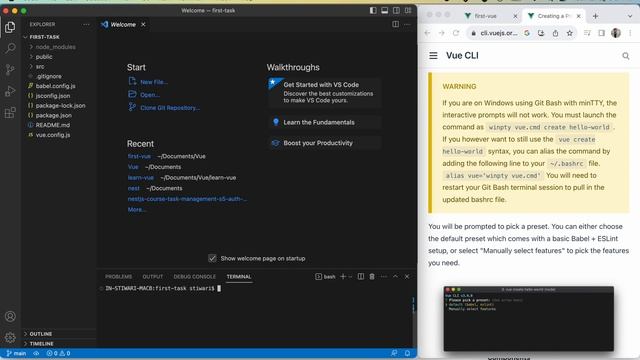Open README.md file
Screen dimensions: 640x360
[x=53, y=125]
